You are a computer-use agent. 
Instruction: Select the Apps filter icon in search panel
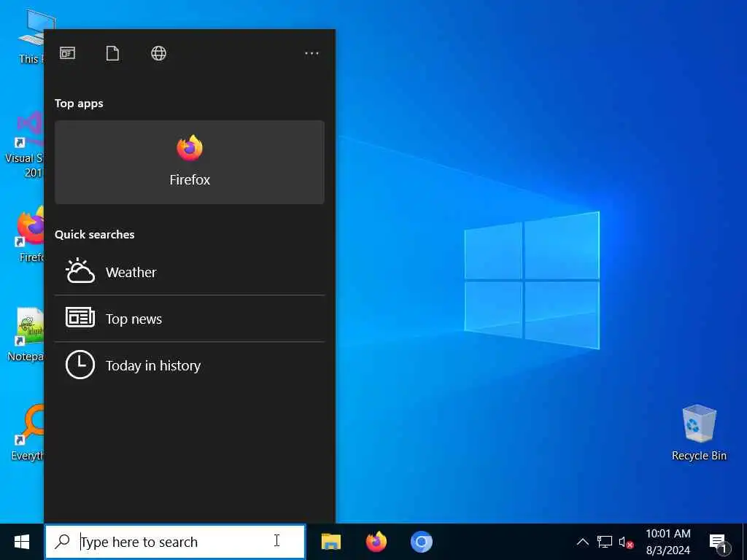pyautogui.click(x=67, y=53)
